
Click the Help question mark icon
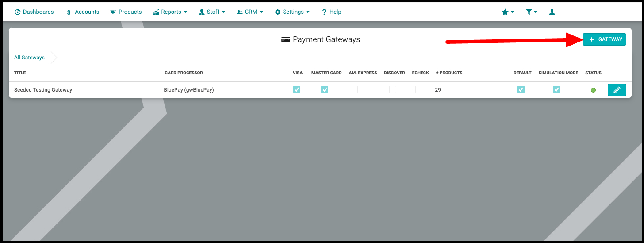tap(324, 12)
